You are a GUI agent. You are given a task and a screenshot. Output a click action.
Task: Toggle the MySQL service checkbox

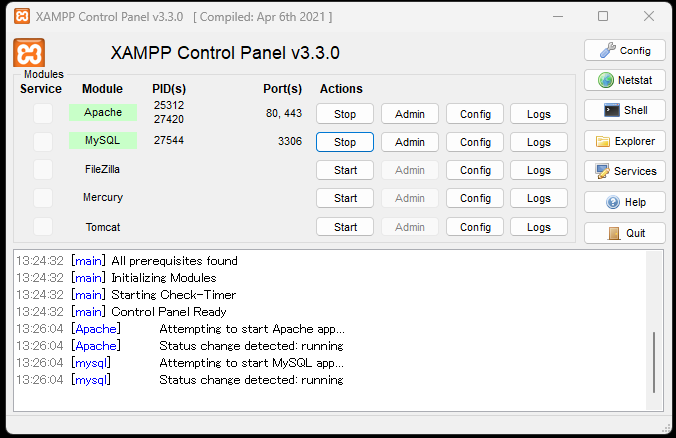(x=43, y=141)
